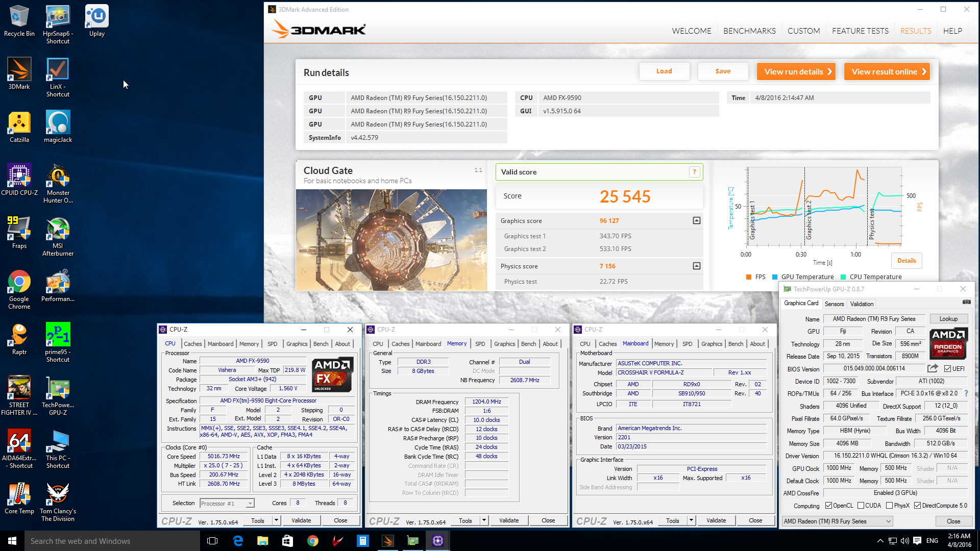Screen dimensions: 980x551
Task: Open Windows Store taskbar icon
Action: (287, 541)
